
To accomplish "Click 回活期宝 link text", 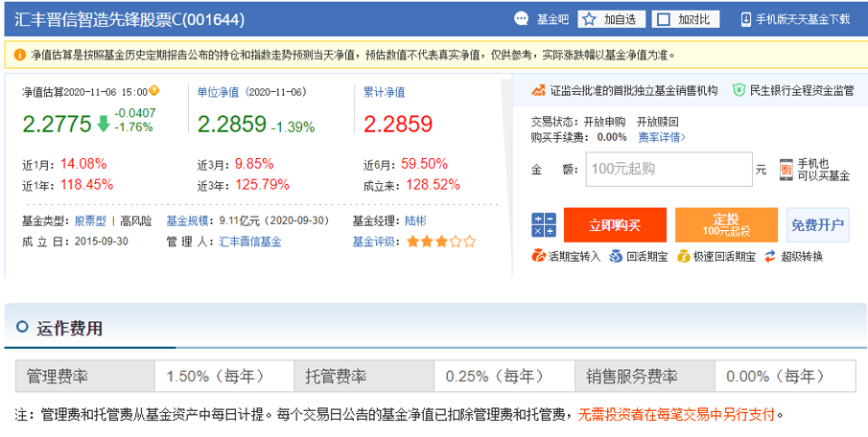I will pos(646,257).
